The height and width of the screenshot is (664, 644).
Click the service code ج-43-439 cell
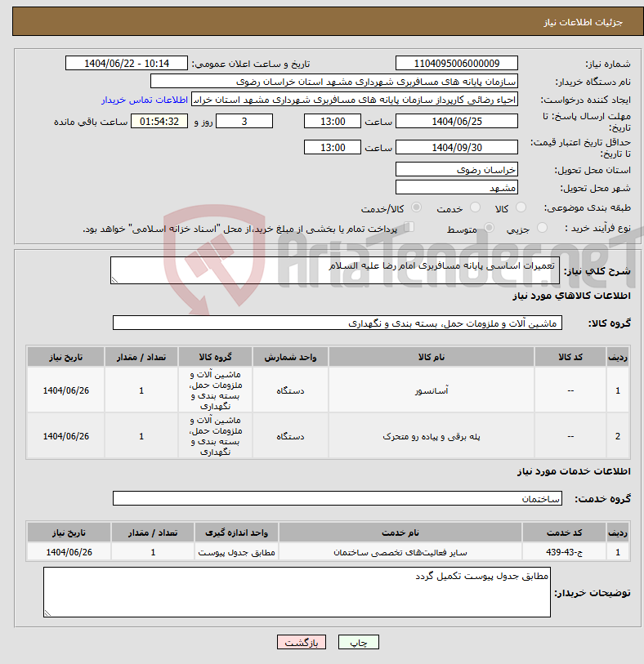coord(564,552)
